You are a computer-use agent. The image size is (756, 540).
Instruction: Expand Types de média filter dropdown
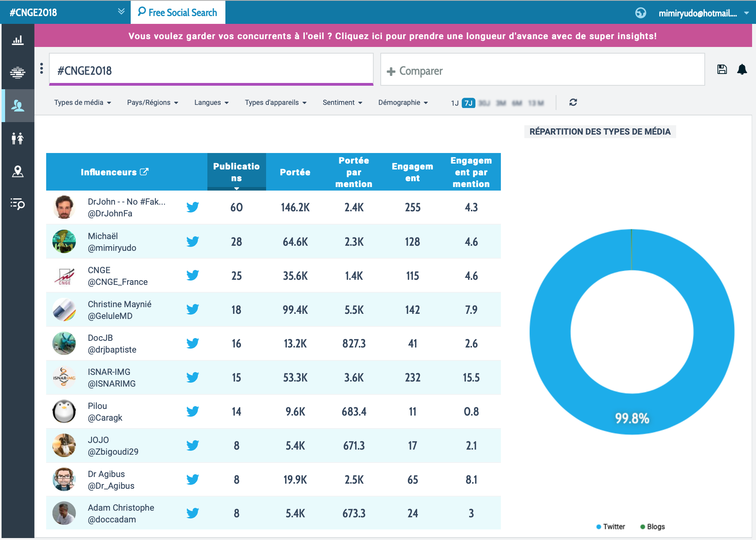[83, 103]
